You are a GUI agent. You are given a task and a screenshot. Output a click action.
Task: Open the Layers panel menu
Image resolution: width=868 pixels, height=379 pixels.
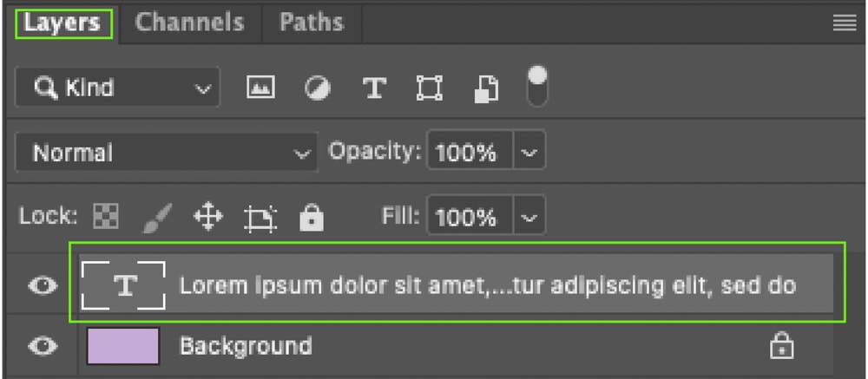845,23
